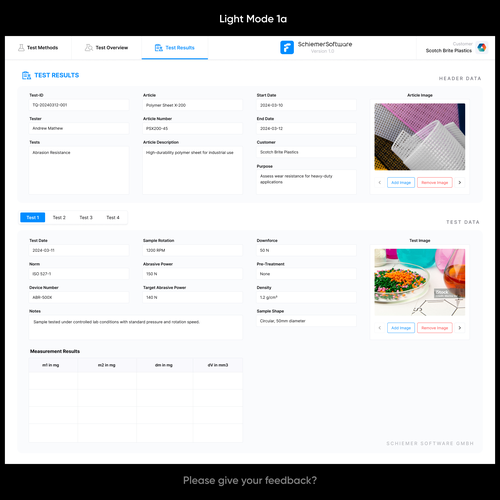Viewport: 500px width, 500px height.
Task: Click Add Image under Test Image
Action: pyautogui.click(x=401, y=328)
